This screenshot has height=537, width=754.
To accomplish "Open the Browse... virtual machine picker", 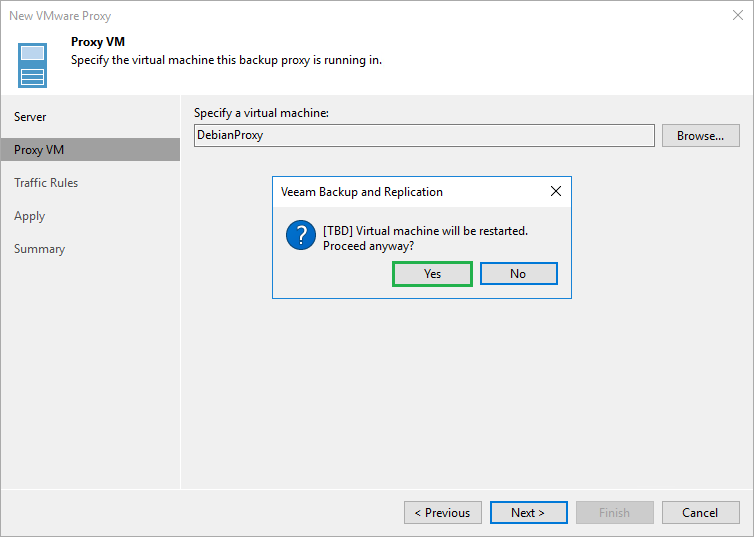I will pyautogui.click(x=700, y=136).
